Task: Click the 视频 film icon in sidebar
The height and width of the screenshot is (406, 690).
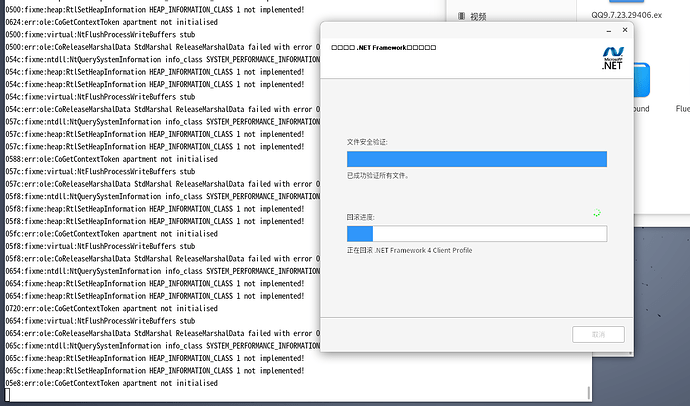Action: pyautogui.click(x=461, y=16)
